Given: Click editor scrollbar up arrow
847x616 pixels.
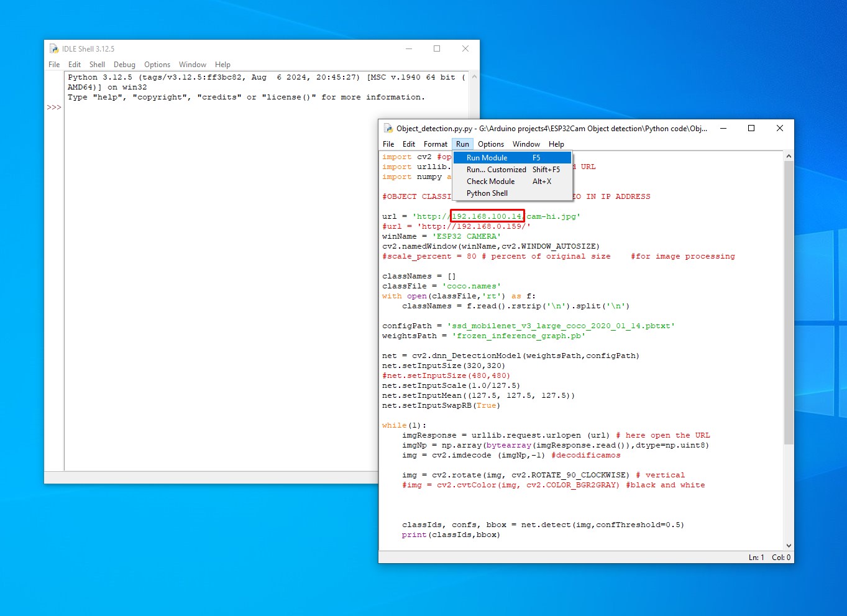Looking at the screenshot, I should pyautogui.click(x=789, y=157).
